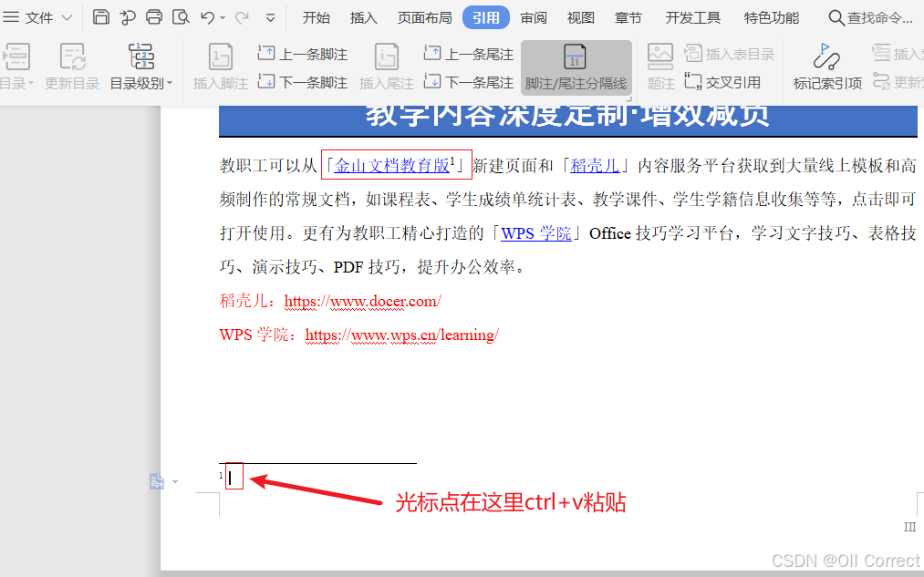Screen dimensions: 924x577
Task: Switch to the 视图 tab
Action: 580,17
